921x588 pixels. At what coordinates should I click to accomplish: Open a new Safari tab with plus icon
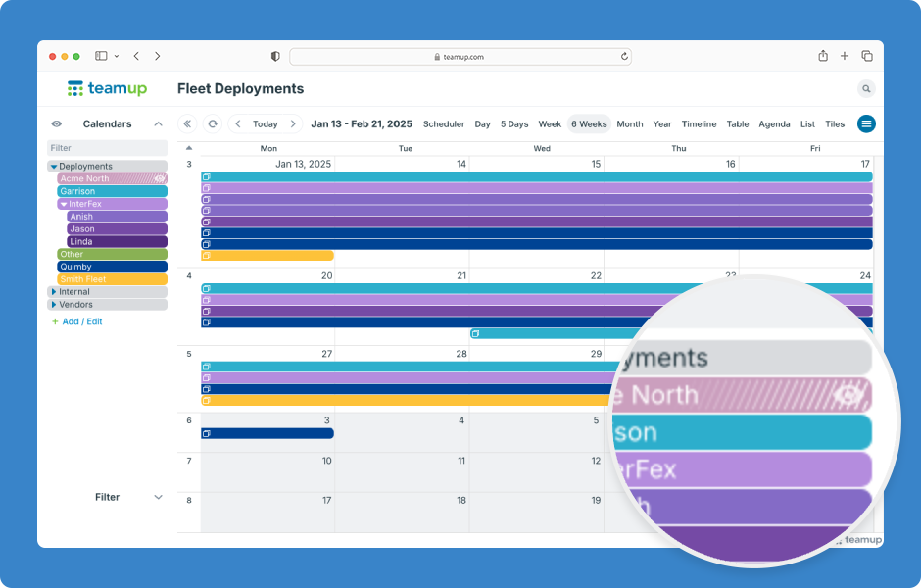click(x=845, y=56)
